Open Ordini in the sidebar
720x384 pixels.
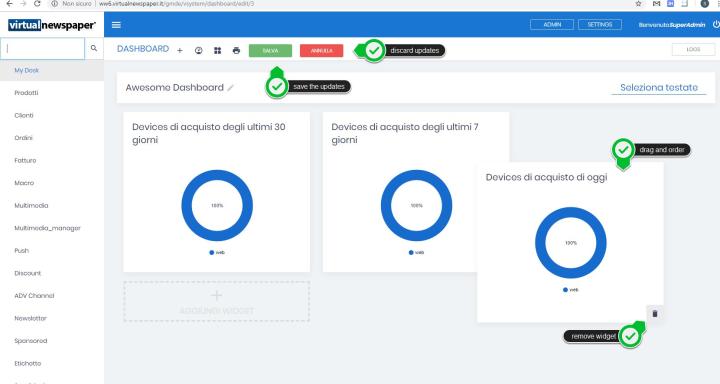[23, 138]
